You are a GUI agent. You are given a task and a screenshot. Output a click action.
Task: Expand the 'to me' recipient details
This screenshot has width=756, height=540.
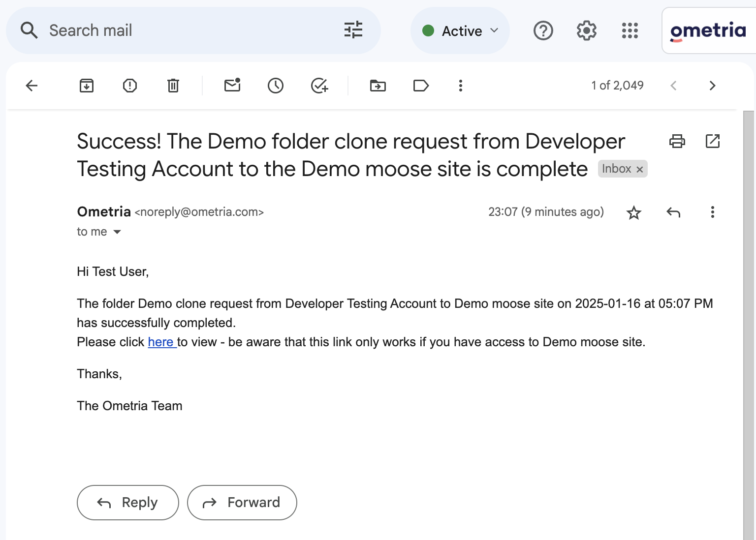(x=117, y=232)
